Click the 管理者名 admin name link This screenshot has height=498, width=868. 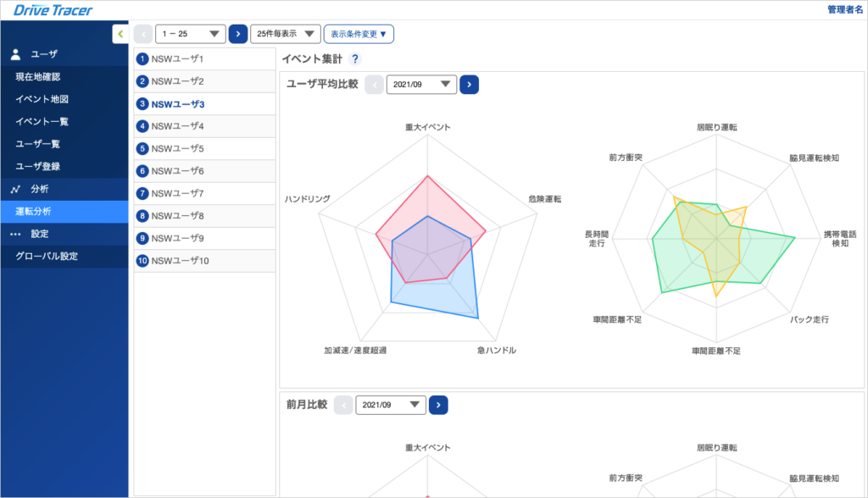coord(845,9)
